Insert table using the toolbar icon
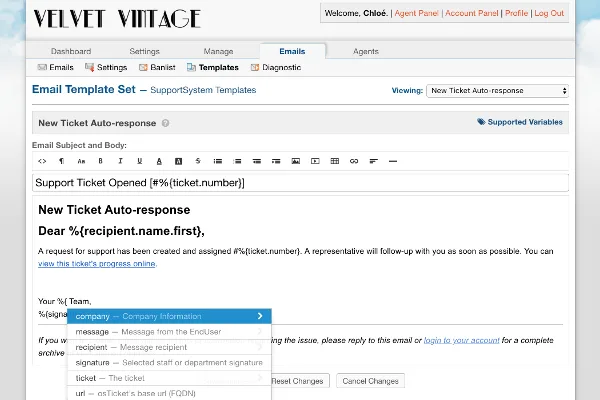Image resolution: width=600 pixels, height=400 pixels. pyautogui.click(x=334, y=161)
